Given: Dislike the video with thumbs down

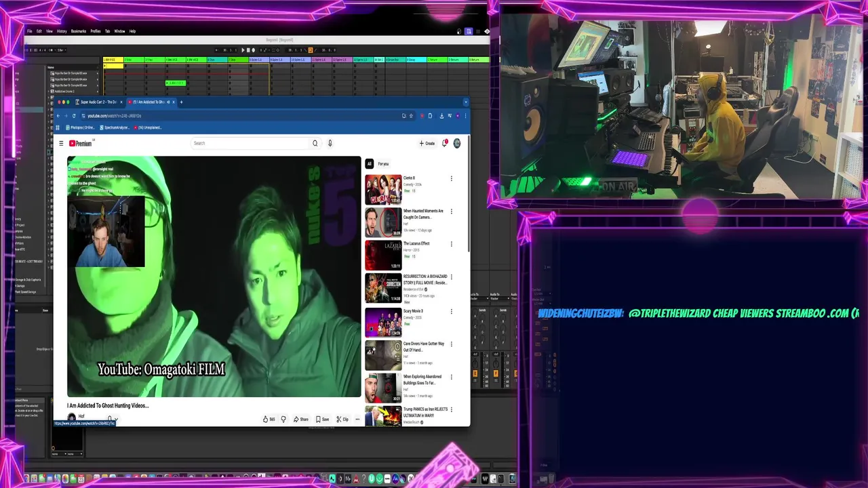Looking at the screenshot, I should point(283,419).
